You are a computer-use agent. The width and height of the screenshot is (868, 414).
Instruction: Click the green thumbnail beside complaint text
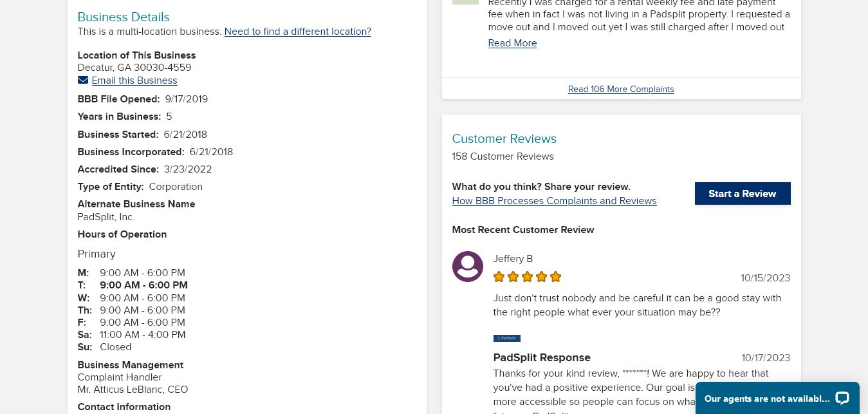point(465,2)
